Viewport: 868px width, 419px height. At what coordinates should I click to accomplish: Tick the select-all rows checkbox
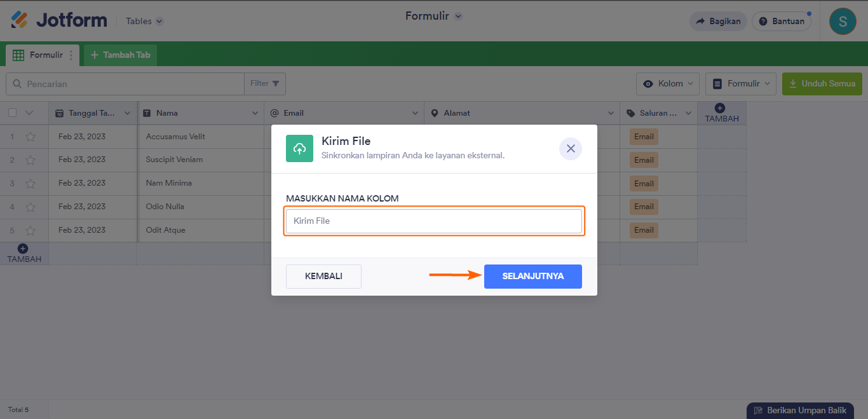pos(13,113)
